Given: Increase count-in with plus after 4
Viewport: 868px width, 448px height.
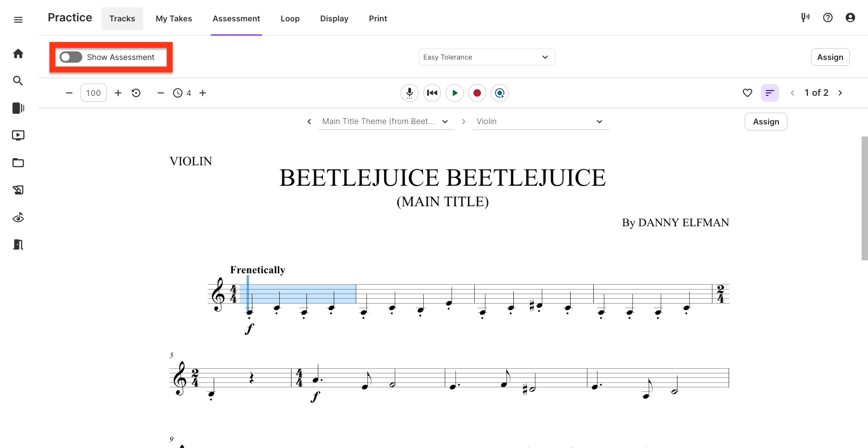Looking at the screenshot, I should [203, 93].
